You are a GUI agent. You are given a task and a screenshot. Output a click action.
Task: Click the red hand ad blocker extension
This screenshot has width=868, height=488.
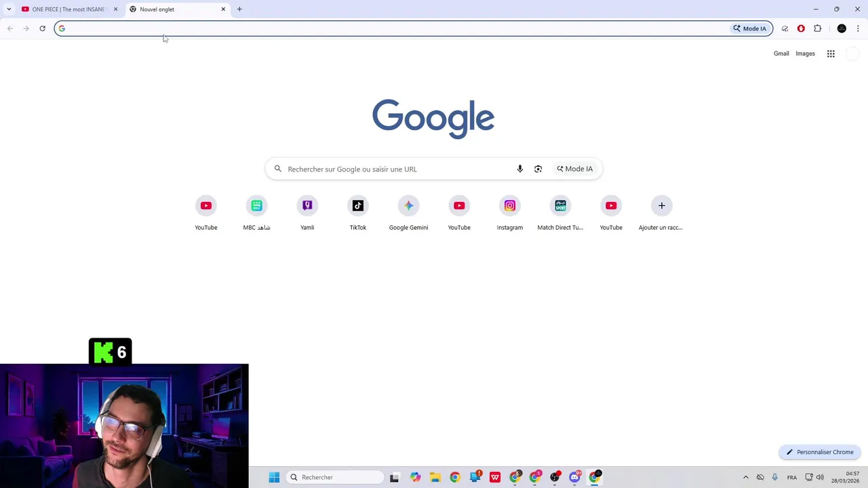tap(801, 28)
